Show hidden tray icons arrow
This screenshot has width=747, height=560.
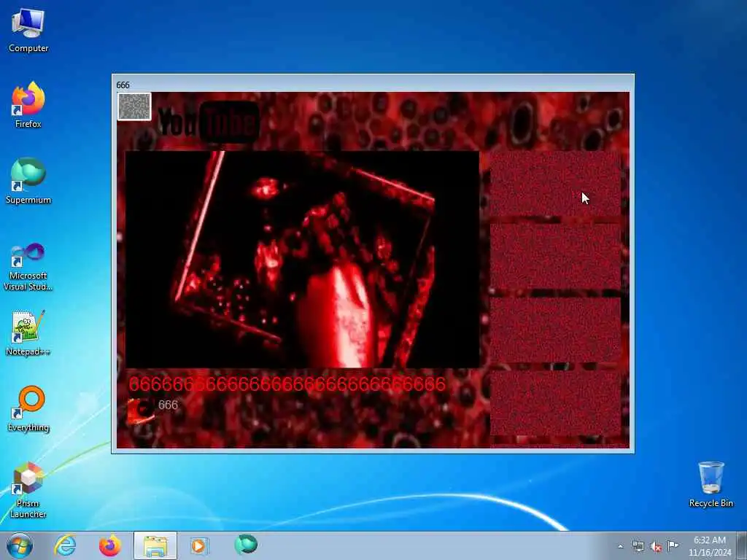click(x=620, y=546)
